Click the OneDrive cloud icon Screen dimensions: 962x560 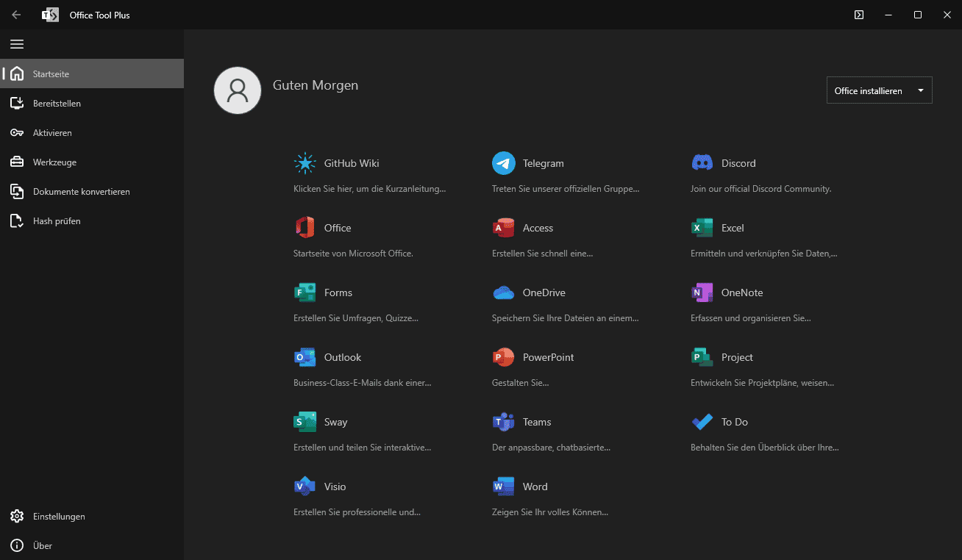(504, 292)
